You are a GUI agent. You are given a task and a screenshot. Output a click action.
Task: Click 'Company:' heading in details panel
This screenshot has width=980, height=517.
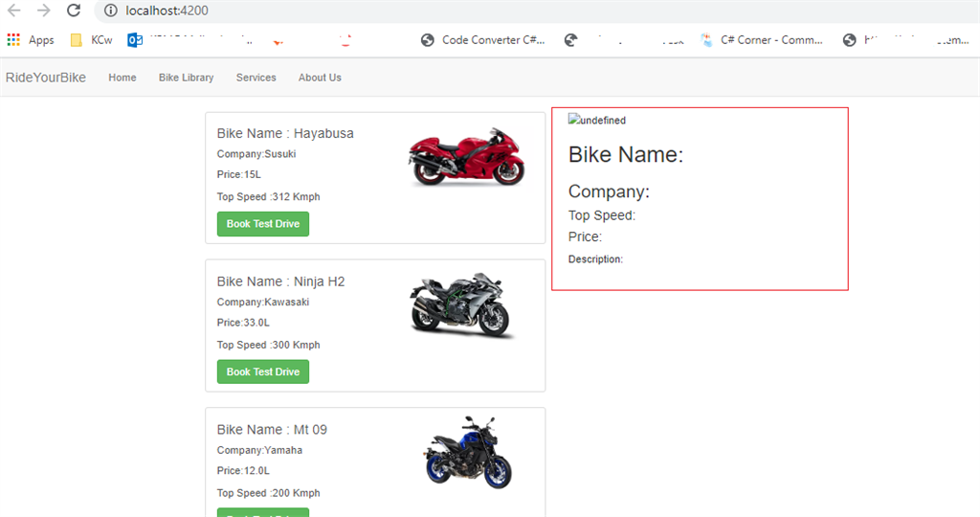click(609, 191)
